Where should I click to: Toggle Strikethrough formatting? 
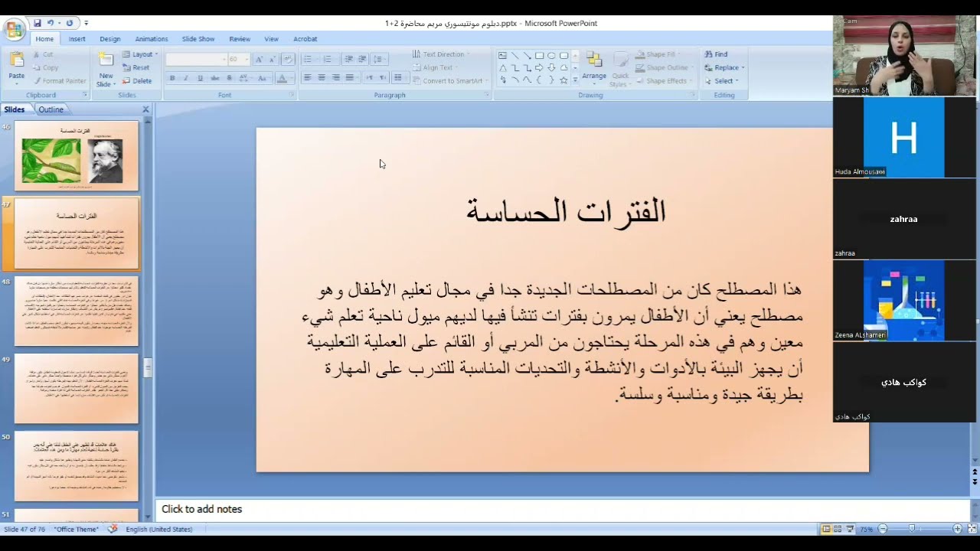tap(215, 78)
